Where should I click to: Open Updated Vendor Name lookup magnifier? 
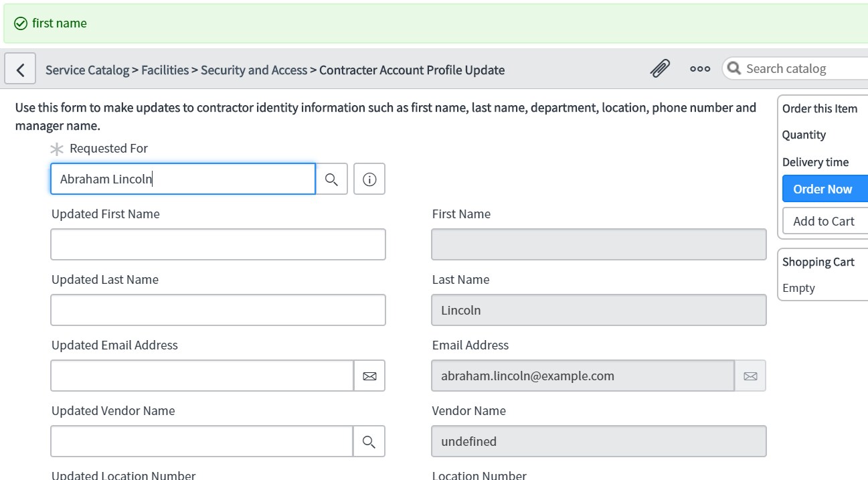tap(369, 442)
